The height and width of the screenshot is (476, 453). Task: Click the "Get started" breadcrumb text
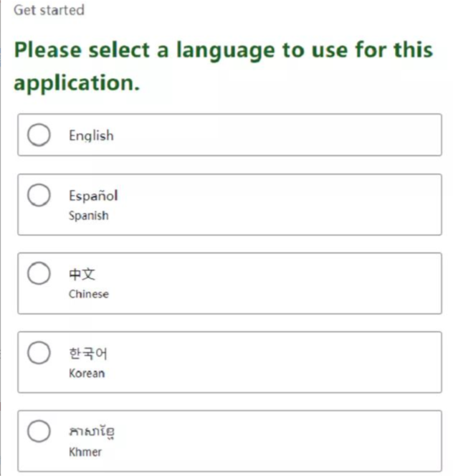49,10
